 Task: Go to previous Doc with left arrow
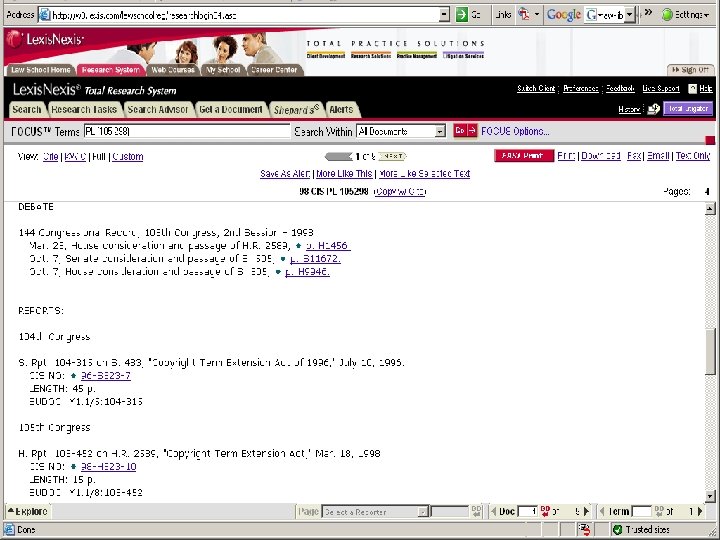click(493, 511)
